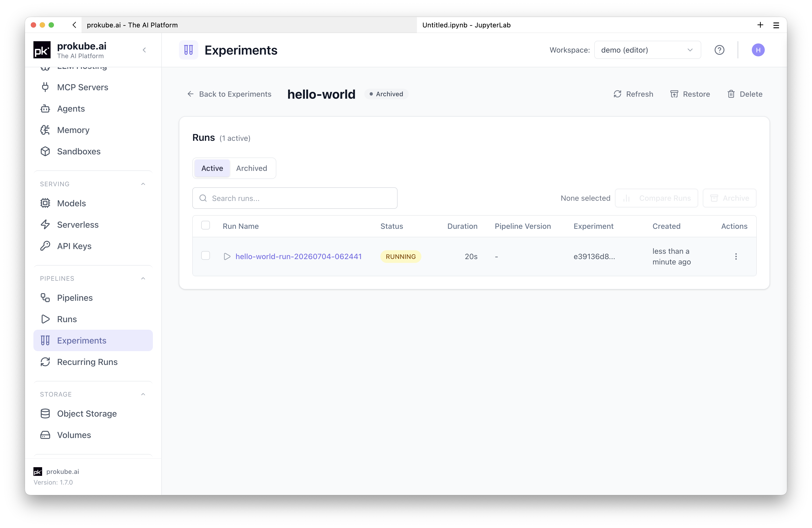This screenshot has width=812, height=528.
Task: Open Sandboxes from sidebar
Action: pos(93,151)
